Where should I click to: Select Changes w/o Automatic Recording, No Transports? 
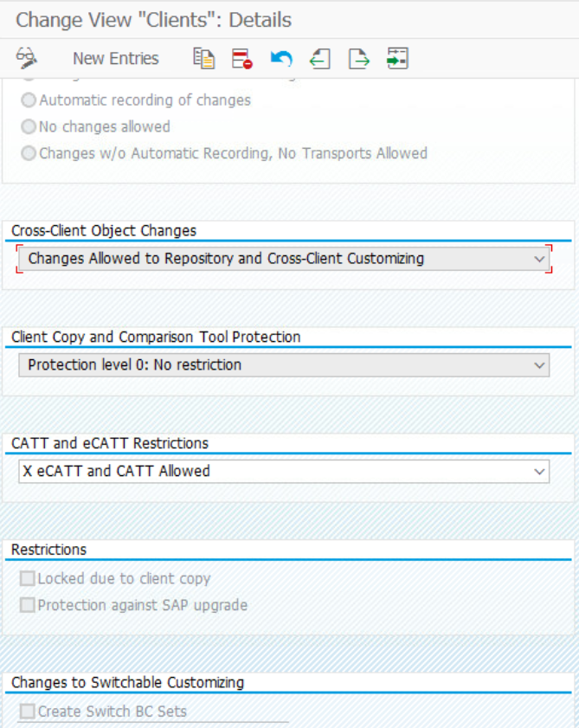pos(29,153)
